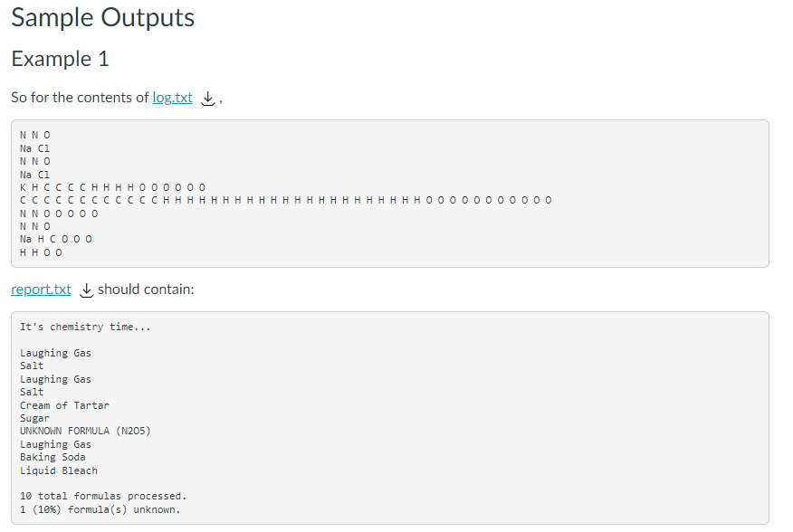Click the 'Na H C O O O' line

pos(56,239)
